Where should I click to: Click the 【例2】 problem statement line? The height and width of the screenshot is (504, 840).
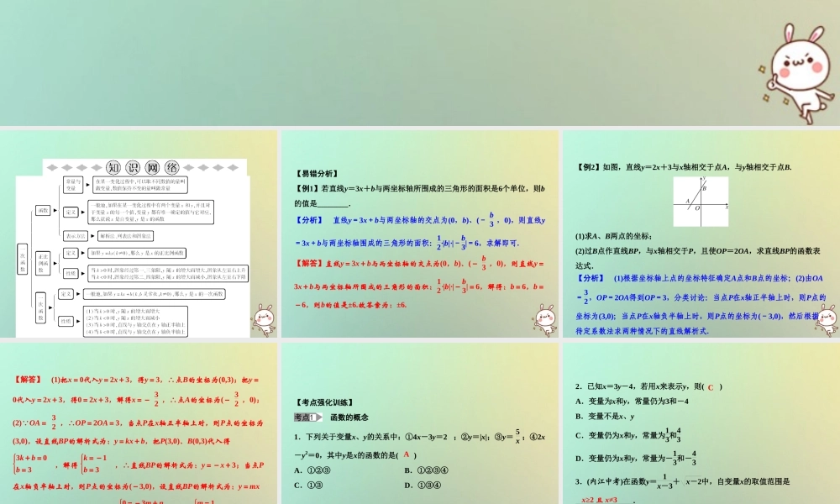click(684, 167)
